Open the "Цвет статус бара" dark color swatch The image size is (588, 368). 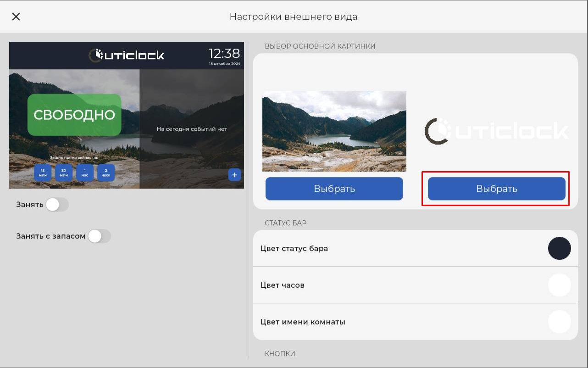560,248
